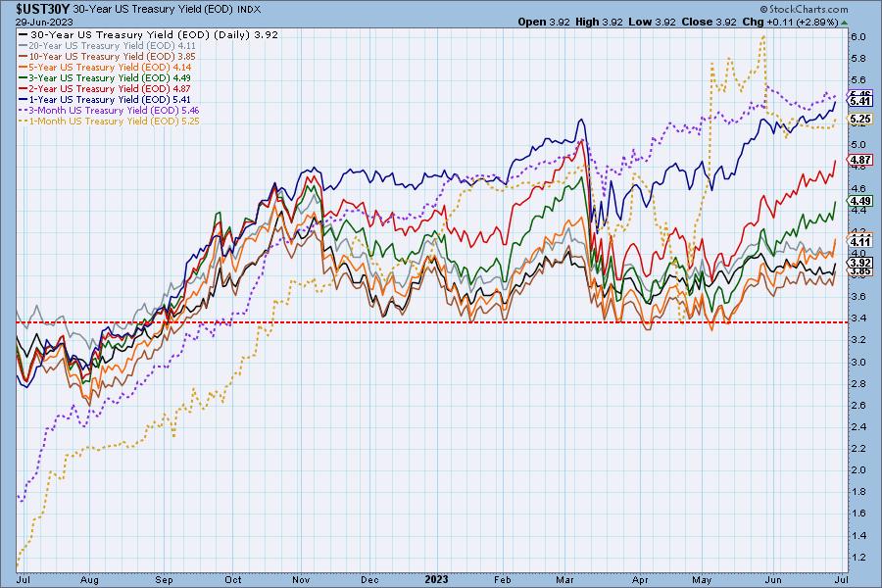Click the 2.6 label on the y-axis

(x=857, y=405)
